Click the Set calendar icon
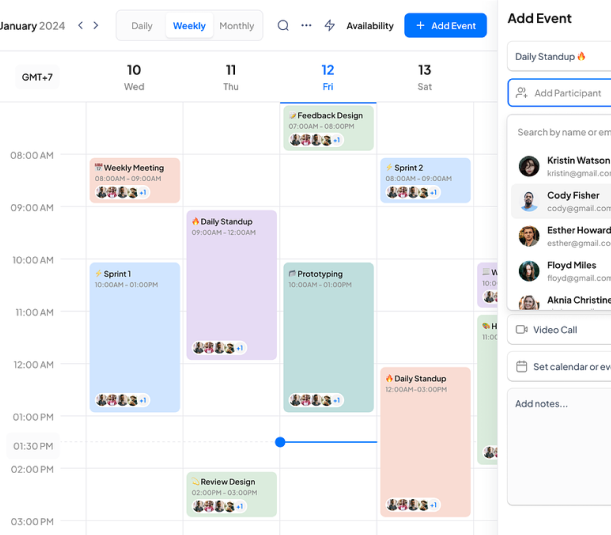Image resolution: width=611 pixels, height=535 pixels. pyautogui.click(x=521, y=367)
